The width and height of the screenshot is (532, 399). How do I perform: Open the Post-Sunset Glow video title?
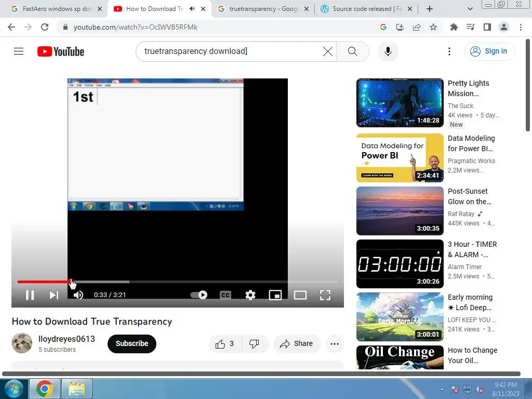[470, 196]
